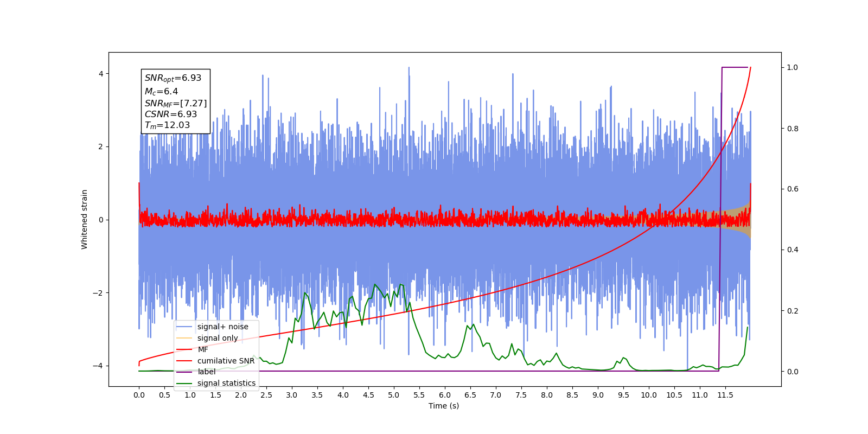Click the 9.0 x-axis tick label

click(x=598, y=395)
